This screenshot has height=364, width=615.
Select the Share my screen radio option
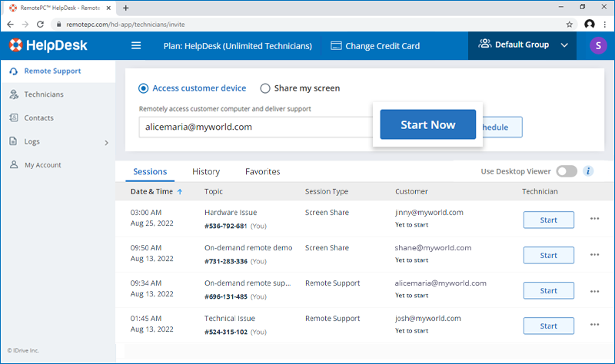click(265, 88)
